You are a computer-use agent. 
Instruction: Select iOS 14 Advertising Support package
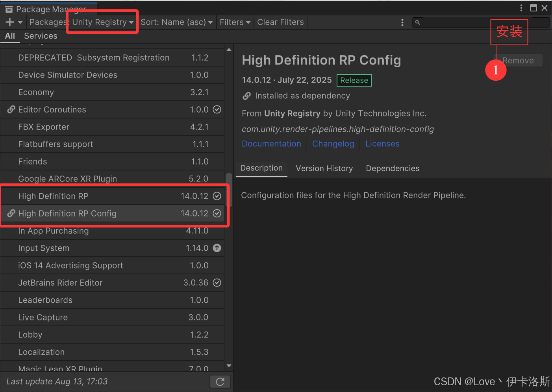click(x=112, y=265)
